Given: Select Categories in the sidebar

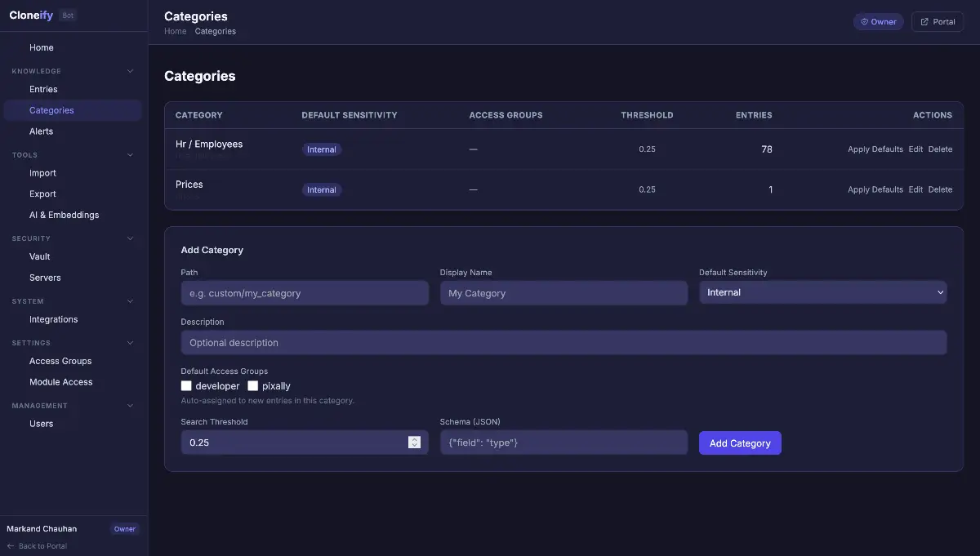Looking at the screenshot, I should click(73, 110).
